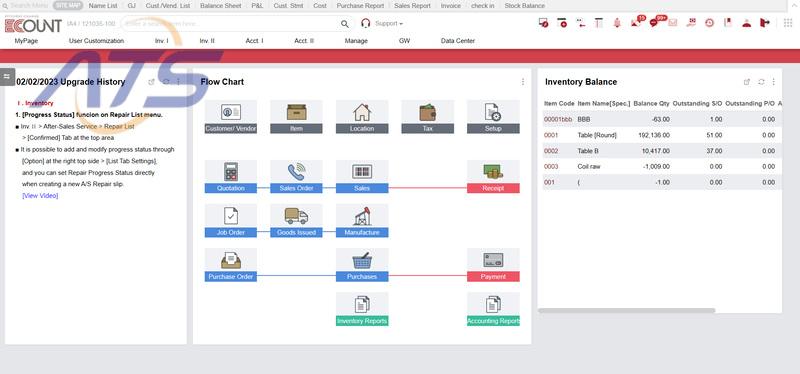Open the Inv. I menu
This screenshot has height=374, width=800.
[x=162, y=41]
